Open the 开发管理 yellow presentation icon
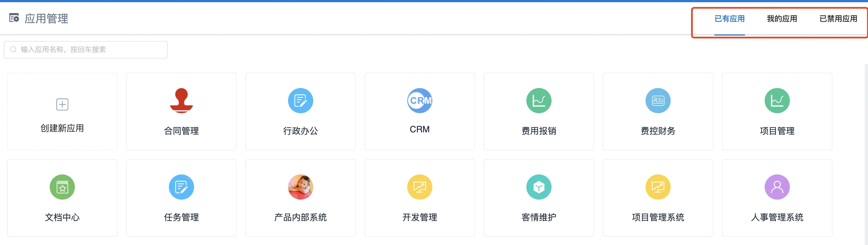Image resolution: width=868 pixels, height=245 pixels. pos(420,187)
